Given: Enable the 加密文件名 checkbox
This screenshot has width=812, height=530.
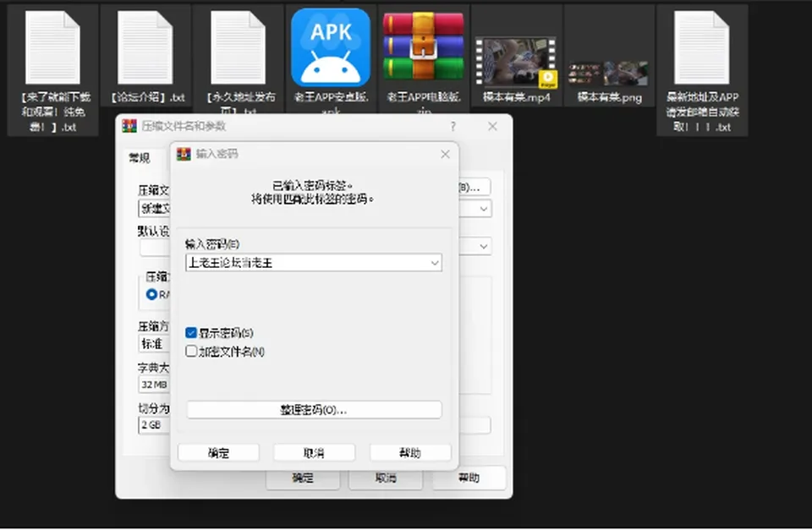Looking at the screenshot, I should pyautogui.click(x=191, y=351).
